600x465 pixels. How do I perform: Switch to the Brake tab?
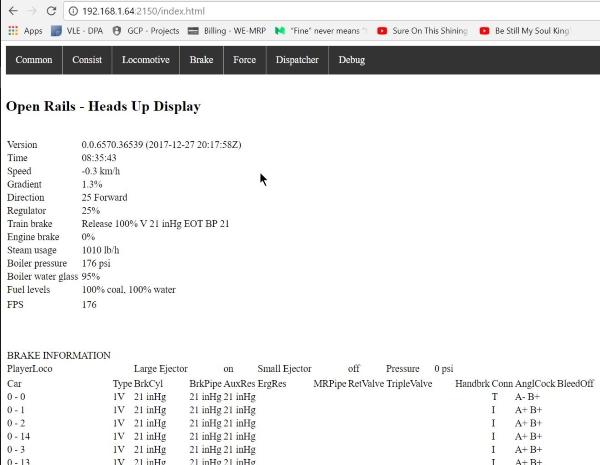[201, 60]
